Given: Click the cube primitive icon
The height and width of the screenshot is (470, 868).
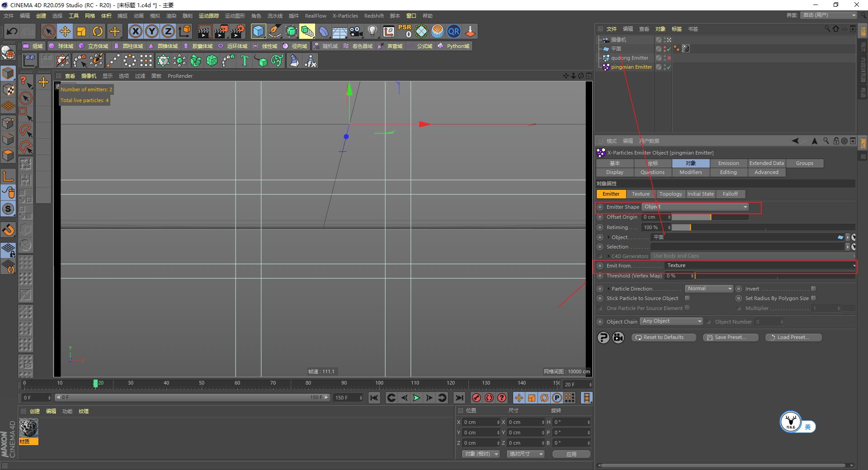Looking at the screenshot, I should click(258, 31).
